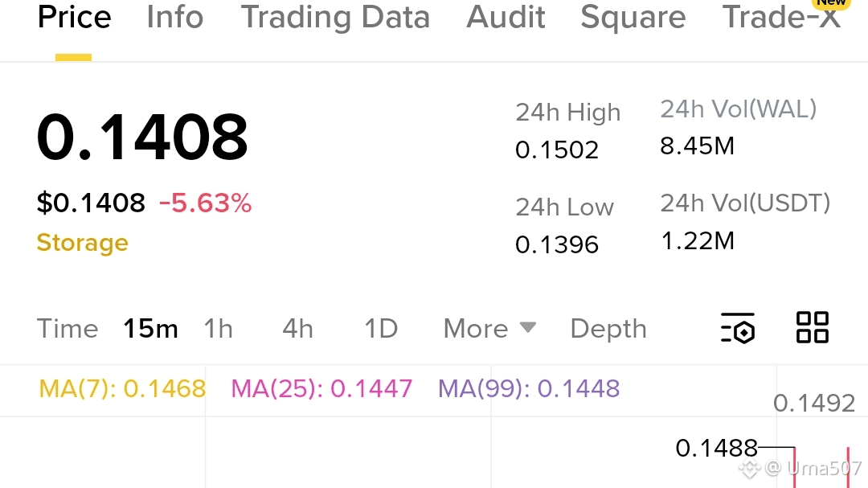Image resolution: width=868 pixels, height=488 pixels.
Task: Tap the 0.1488 price marker on chart
Action: point(717,448)
